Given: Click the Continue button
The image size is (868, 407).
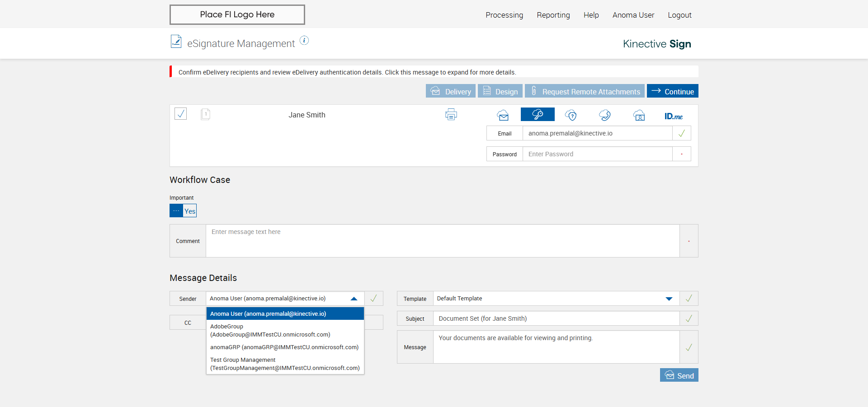Looking at the screenshot, I should tap(672, 91).
